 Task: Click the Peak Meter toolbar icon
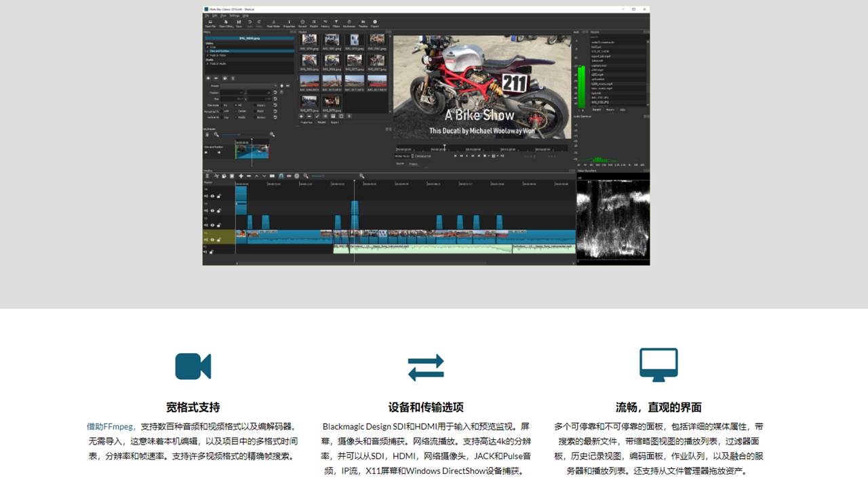[x=274, y=22]
